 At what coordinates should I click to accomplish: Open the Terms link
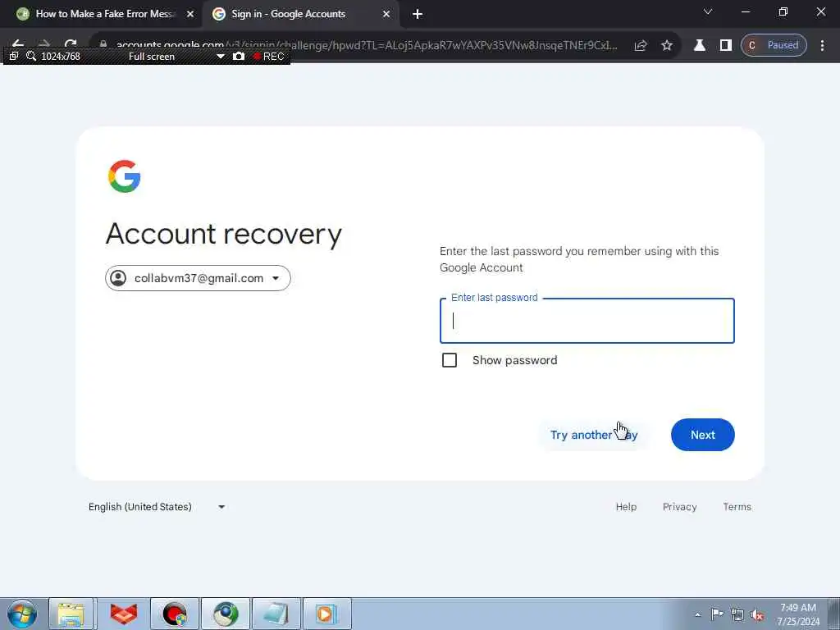[737, 507]
